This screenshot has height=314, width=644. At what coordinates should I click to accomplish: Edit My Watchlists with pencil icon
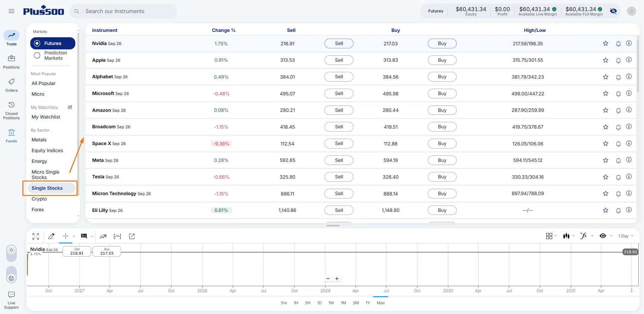coord(70,107)
